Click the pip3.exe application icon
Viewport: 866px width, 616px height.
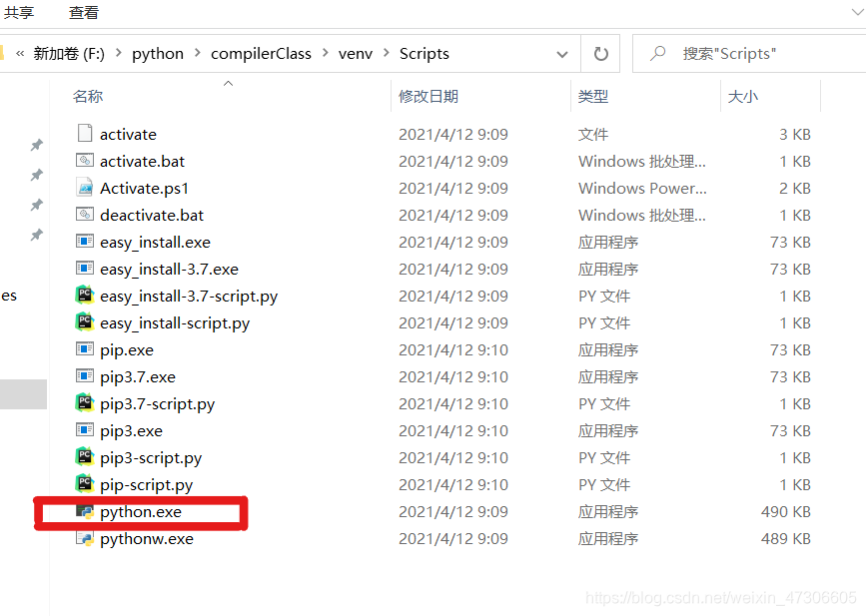pos(84,430)
